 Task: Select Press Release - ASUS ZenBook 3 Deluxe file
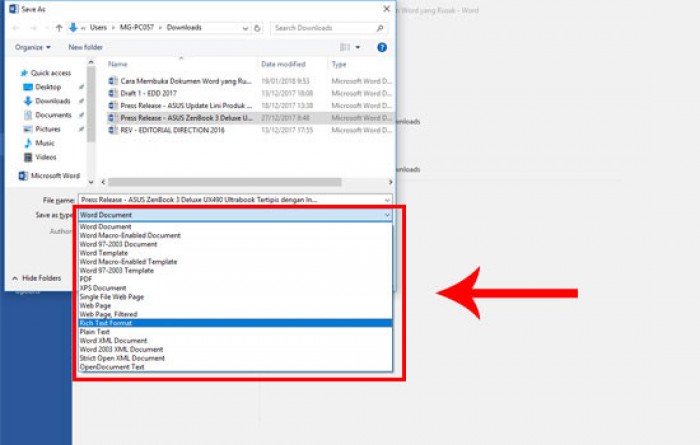(186, 118)
